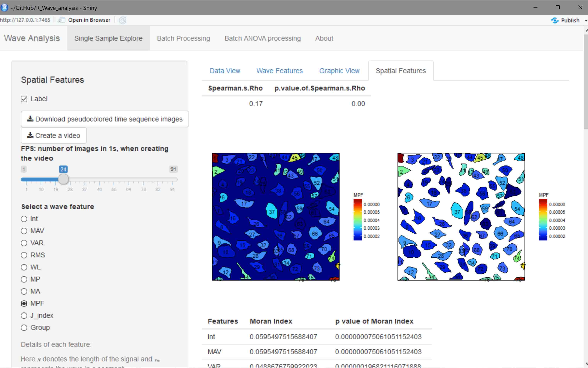Click Moran Index value for Int row
This screenshot has width=588, height=368.
click(x=283, y=337)
